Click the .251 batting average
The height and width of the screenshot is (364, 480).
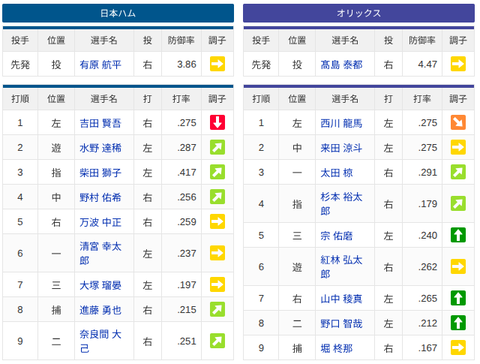(187, 341)
